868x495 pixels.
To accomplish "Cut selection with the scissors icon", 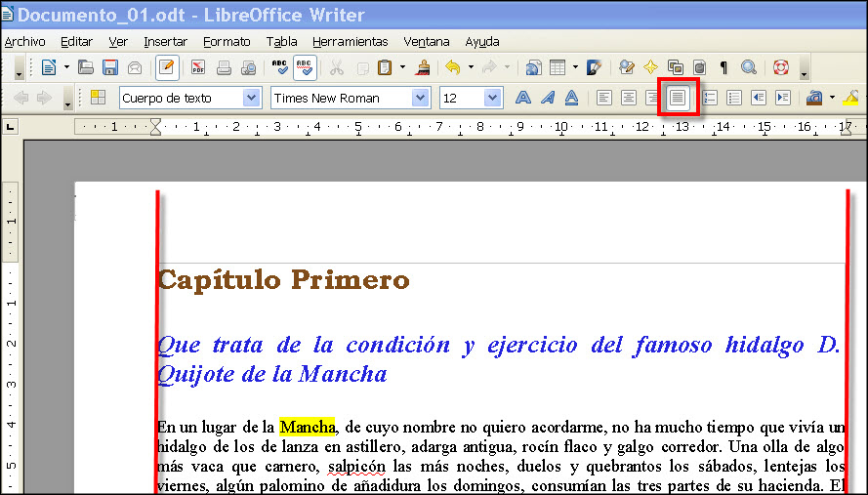I will click(336, 67).
